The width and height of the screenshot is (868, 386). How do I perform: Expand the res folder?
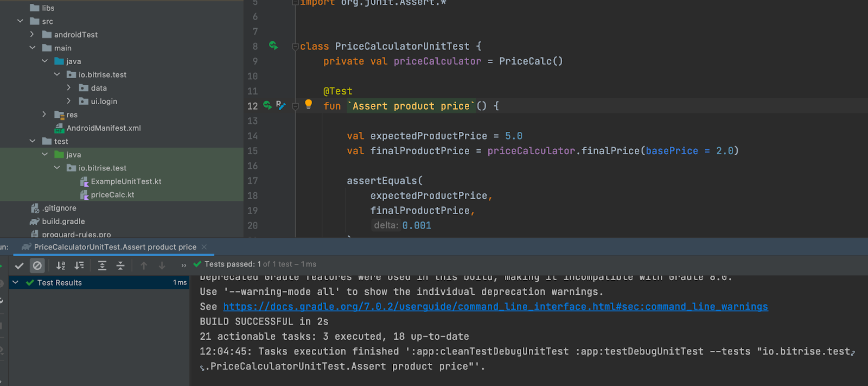44,114
